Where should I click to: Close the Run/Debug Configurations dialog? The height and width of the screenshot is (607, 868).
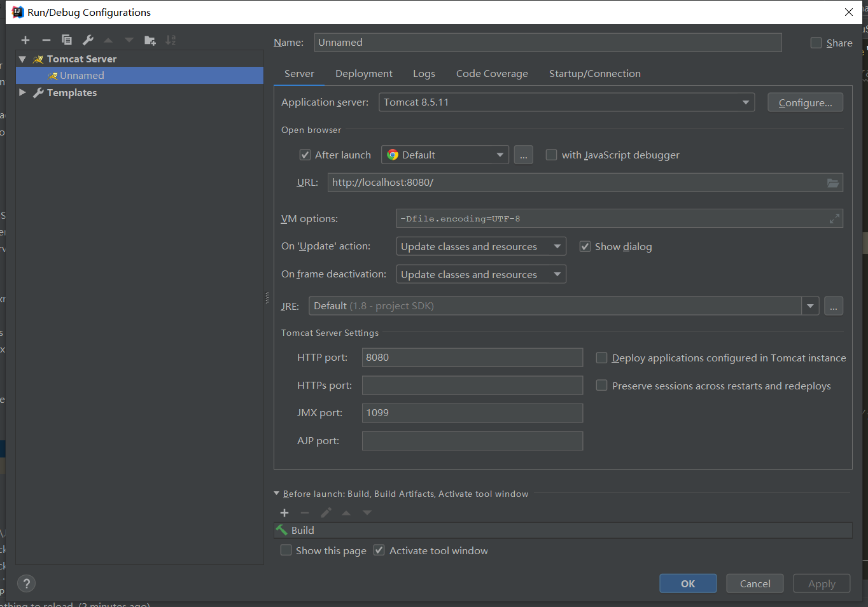pos(849,12)
